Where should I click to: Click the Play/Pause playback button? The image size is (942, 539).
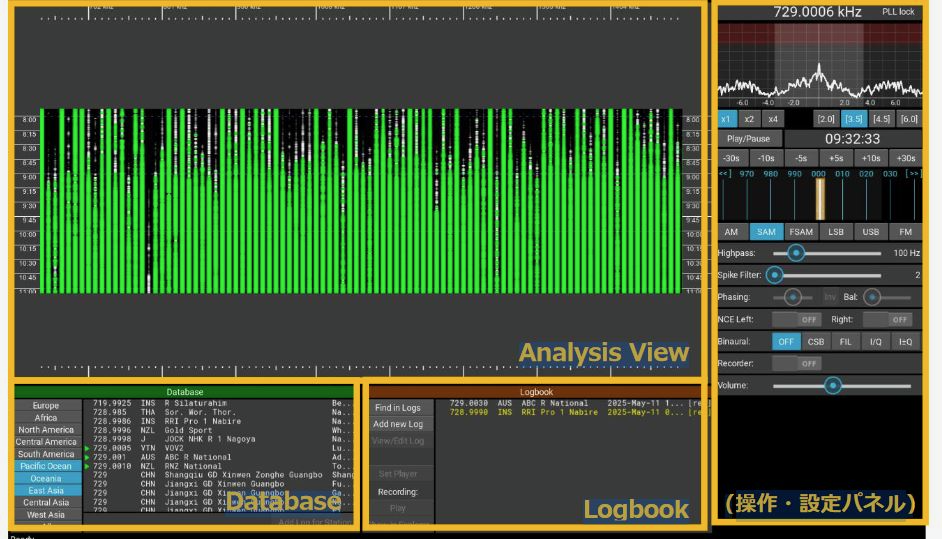pos(748,139)
